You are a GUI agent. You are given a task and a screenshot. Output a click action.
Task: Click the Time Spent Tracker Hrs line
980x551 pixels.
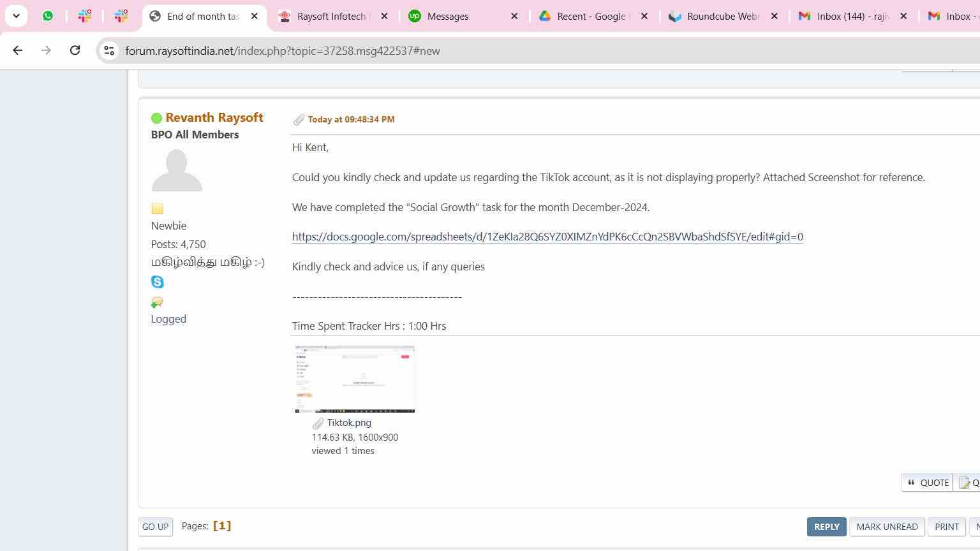click(369, 326)
